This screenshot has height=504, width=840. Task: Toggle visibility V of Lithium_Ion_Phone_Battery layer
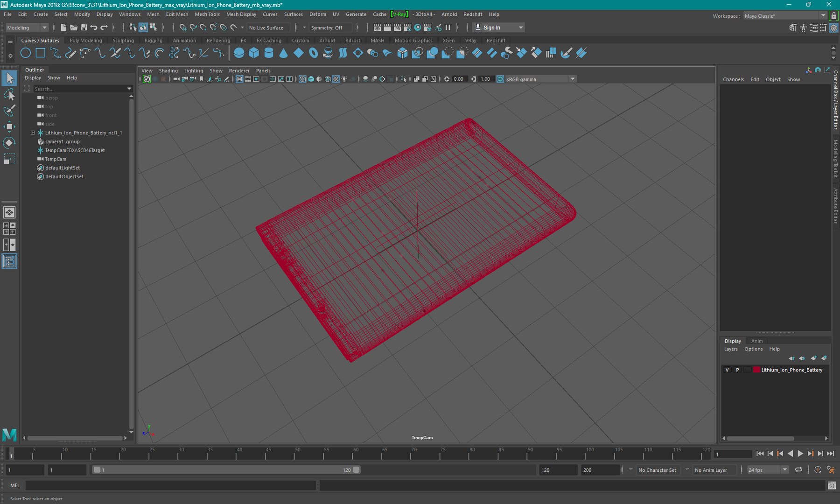click(x=727, y=370)
